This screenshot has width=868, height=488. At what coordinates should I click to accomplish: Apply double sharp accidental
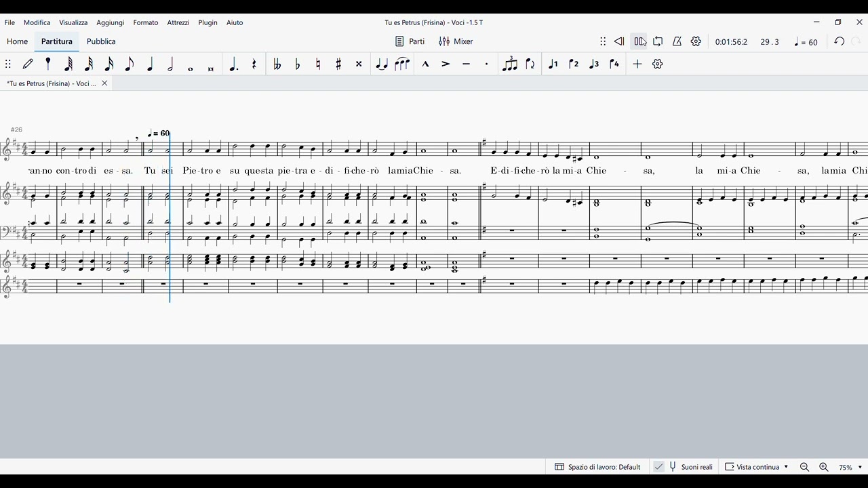pyautogui.click(x=359, y=64)
